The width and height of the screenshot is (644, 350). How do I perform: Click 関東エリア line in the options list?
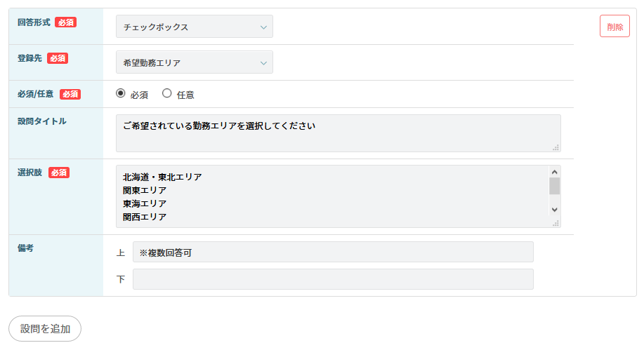tap(145, 190)
